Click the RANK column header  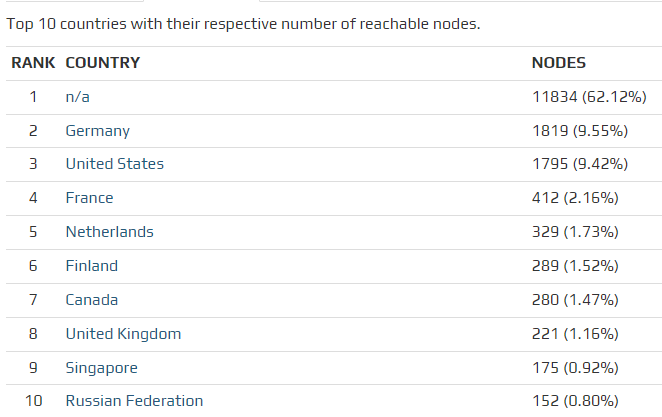tap(33, 63)
